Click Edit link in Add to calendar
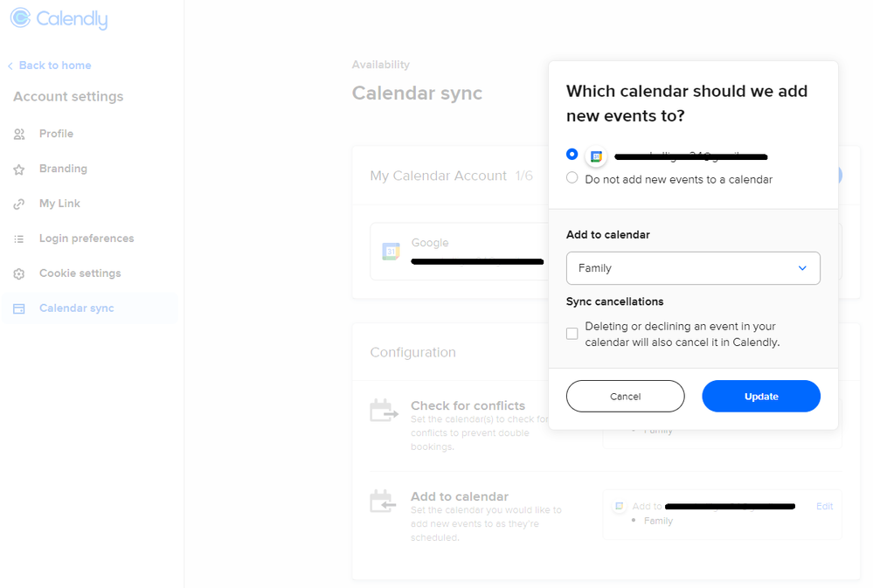The height and width of the screenshot is (588, 873). point(824,507)
